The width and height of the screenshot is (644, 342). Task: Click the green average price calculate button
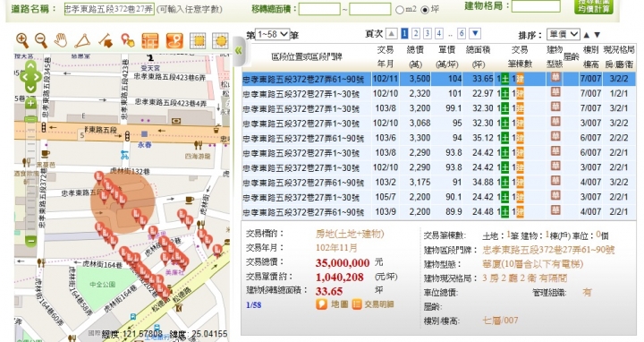[594, 6]
